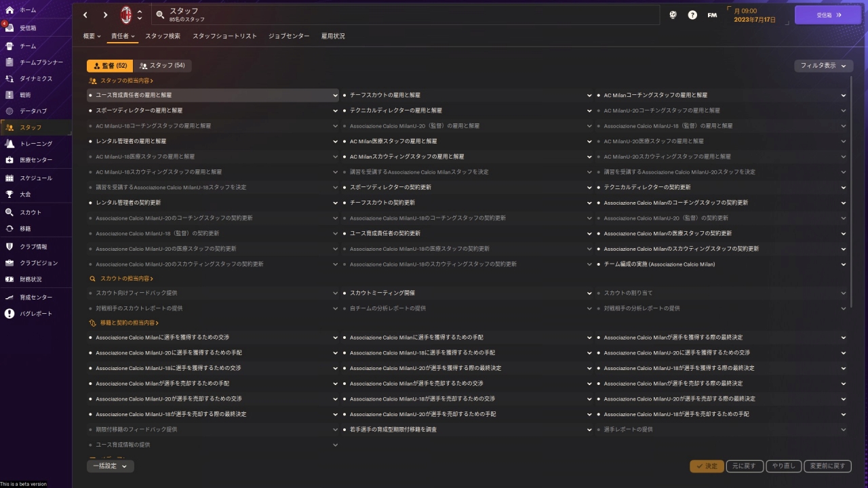Open the ホーム home icon in sidebar
Screen dimensions: 868x488
pyautogui.click(x=9, y=10)
